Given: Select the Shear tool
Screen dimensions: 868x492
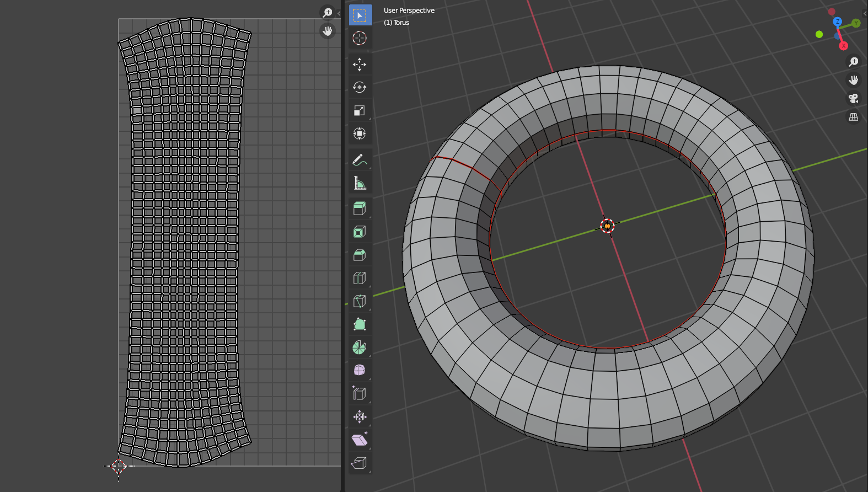Looking at the screenshot, I should point(360,440).
